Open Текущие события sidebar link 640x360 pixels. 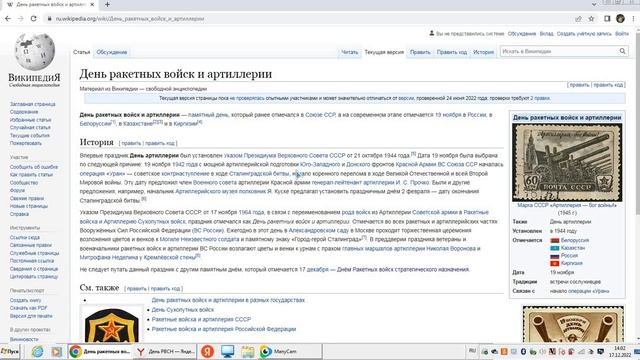(x=30, y=136)
